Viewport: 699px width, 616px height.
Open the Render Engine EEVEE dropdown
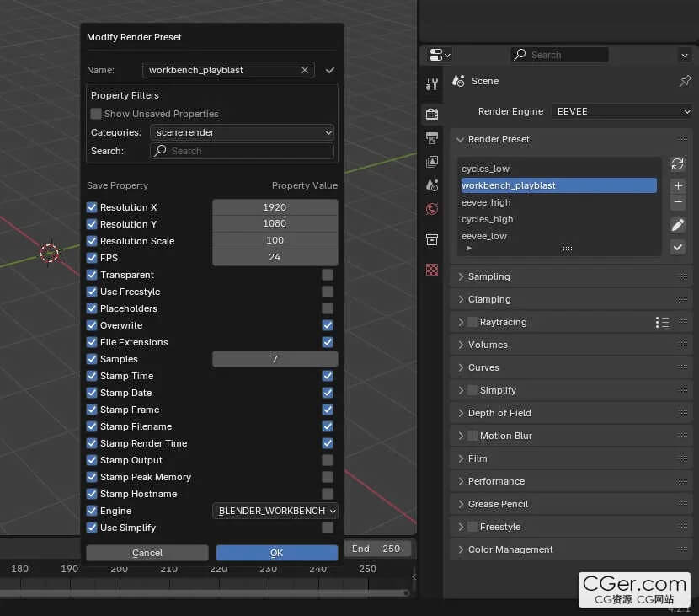[622, 111]
